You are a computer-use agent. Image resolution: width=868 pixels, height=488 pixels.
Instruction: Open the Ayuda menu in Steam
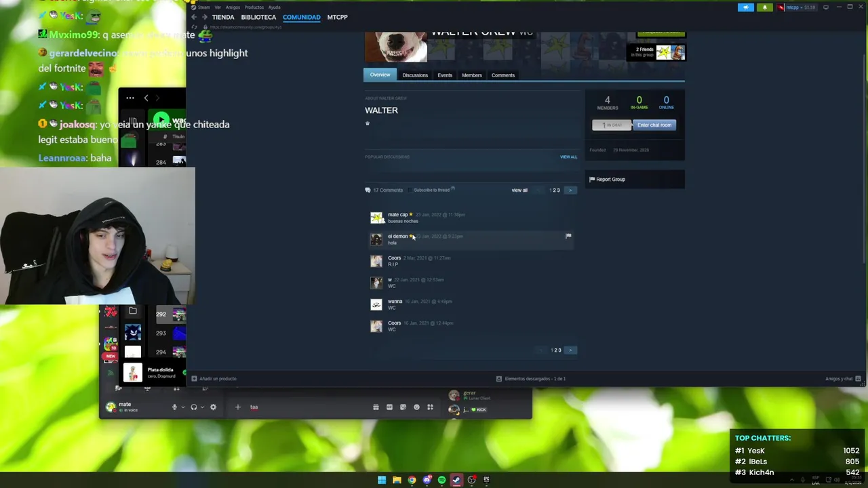point(275,7)
